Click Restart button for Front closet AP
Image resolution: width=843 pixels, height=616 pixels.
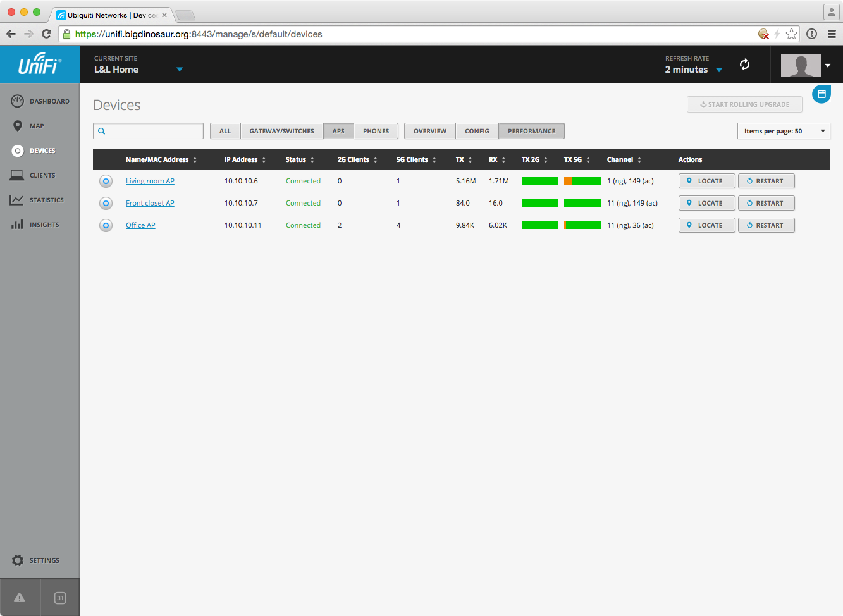pos(766,203)
